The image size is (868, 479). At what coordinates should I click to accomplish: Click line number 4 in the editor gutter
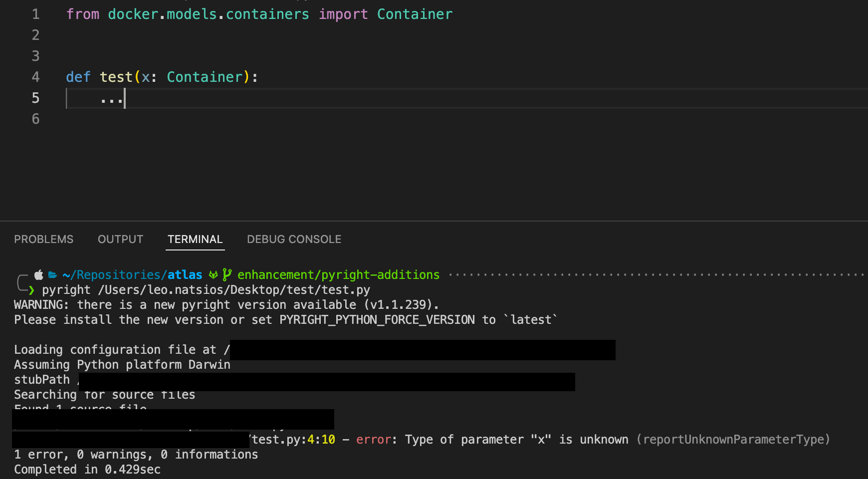pyautogui.click(x=35, y=76)
